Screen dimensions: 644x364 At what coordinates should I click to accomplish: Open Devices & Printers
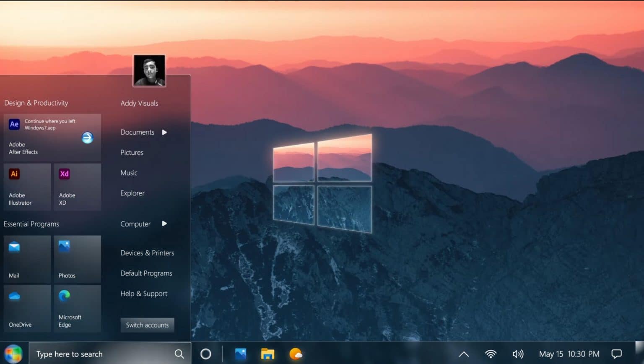click(147, 253)
